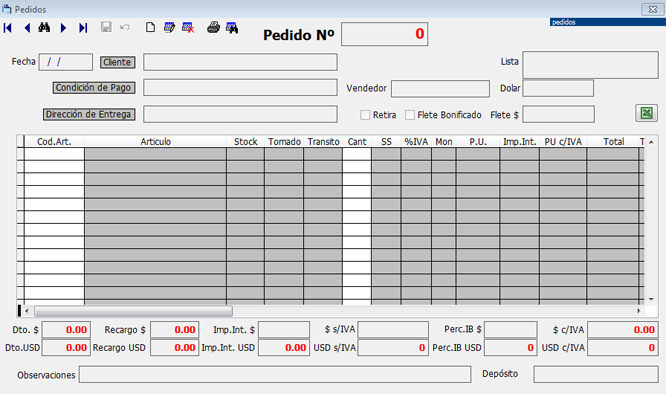Click the Dto.USD field
This screenshot has width=666, height=394.
click(66, 348)
